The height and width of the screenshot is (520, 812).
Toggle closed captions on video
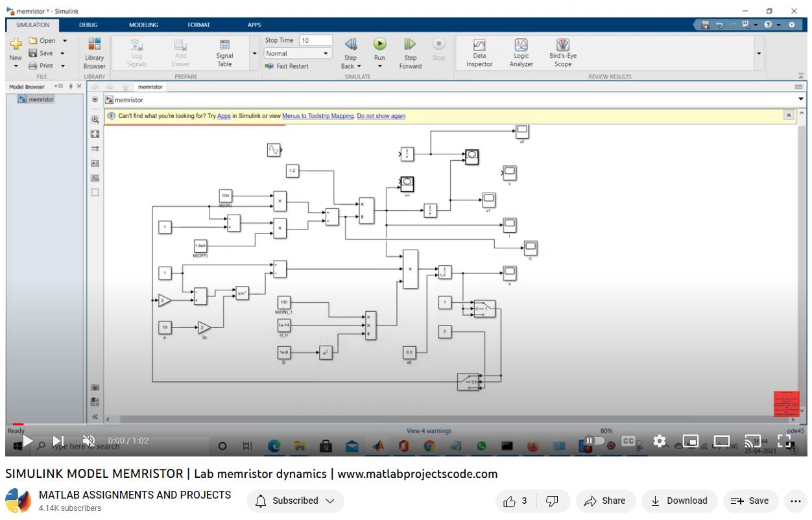[x=628, y=441]
